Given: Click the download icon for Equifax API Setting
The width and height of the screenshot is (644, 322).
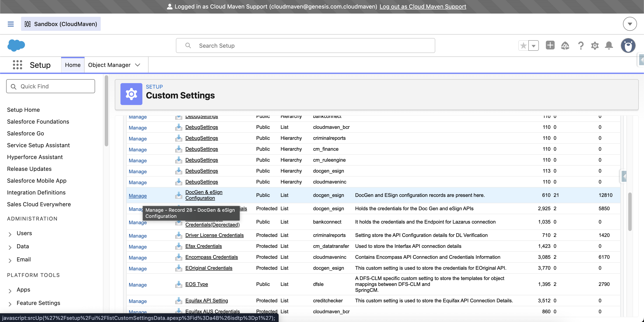Looking at the screenshot, I should tap(179, 301).
